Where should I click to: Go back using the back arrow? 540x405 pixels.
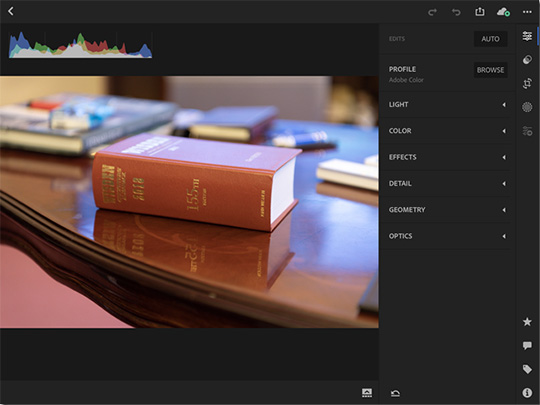(x=11, y=11)
